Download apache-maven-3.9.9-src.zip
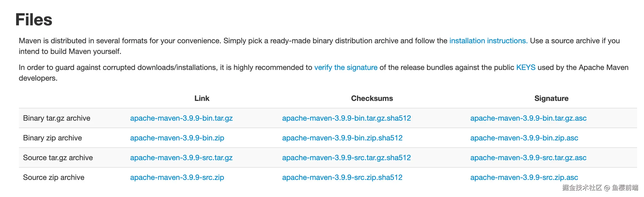 [177, 178]
